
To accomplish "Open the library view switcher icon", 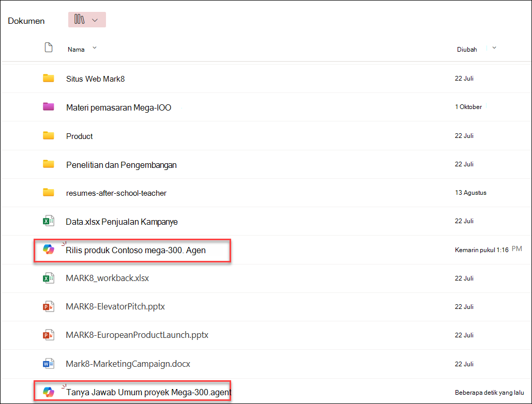I will pos(80,19).
